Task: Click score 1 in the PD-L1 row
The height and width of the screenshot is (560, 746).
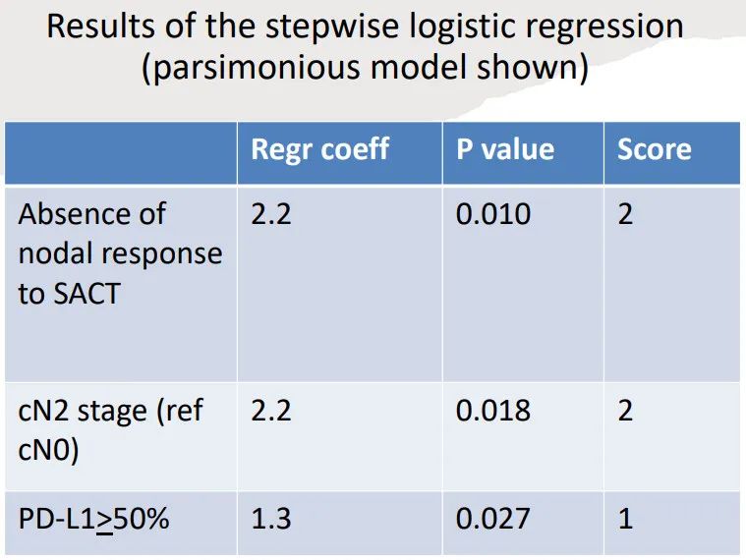Action: coord(625,519)
